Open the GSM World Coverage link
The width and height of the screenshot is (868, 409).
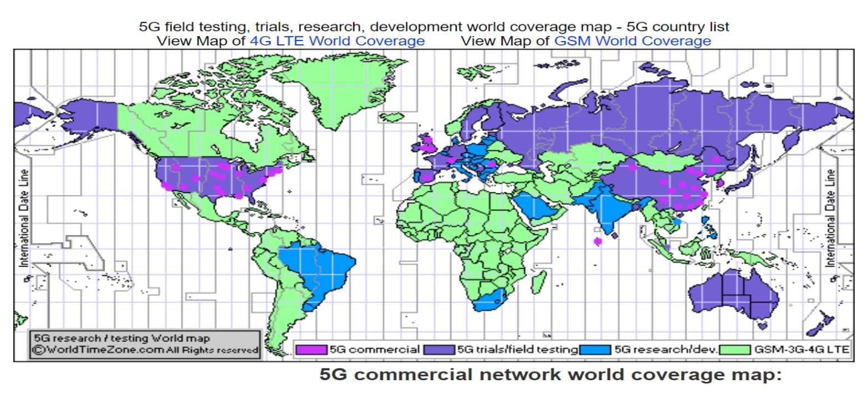click(x=632, y=41)
